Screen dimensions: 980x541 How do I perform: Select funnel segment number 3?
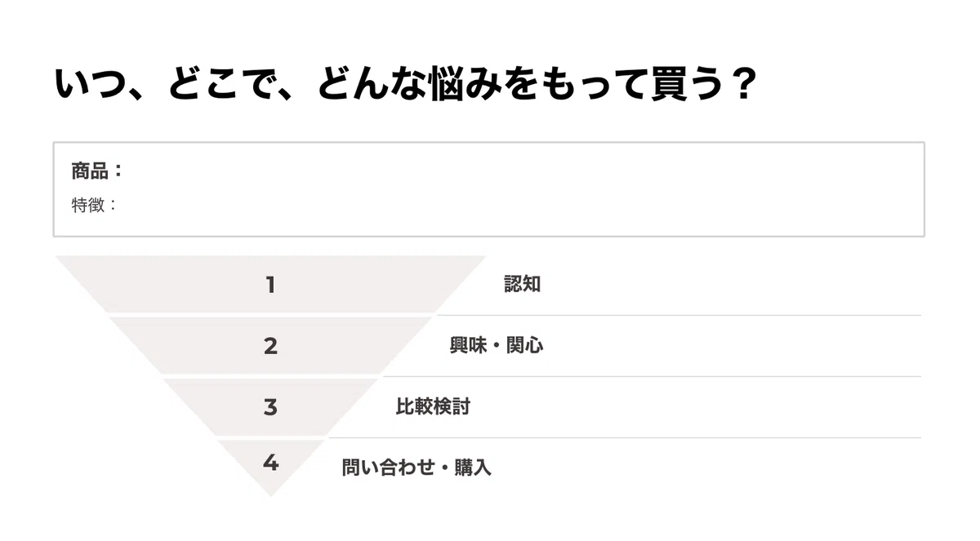tap(270, 406)
